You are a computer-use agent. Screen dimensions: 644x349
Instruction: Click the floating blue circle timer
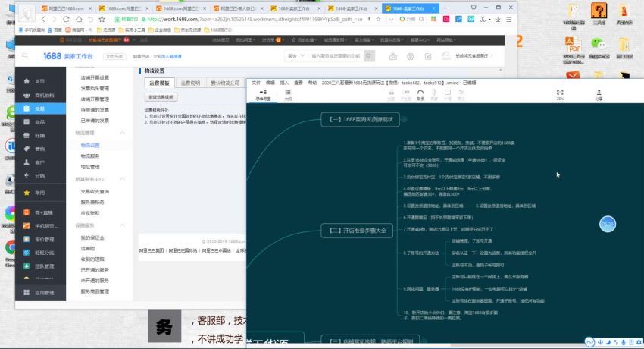[608, 224]
